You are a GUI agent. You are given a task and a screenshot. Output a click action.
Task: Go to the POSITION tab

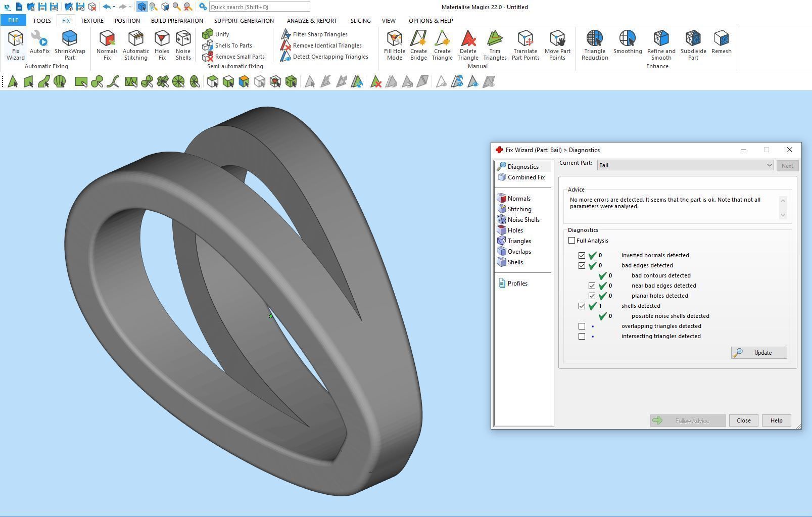point(127,21)
